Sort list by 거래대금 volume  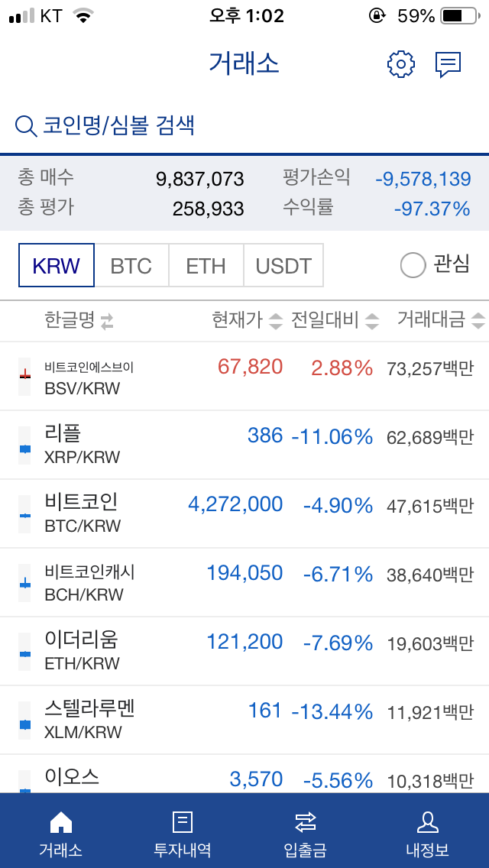click(x=478, y=322)
